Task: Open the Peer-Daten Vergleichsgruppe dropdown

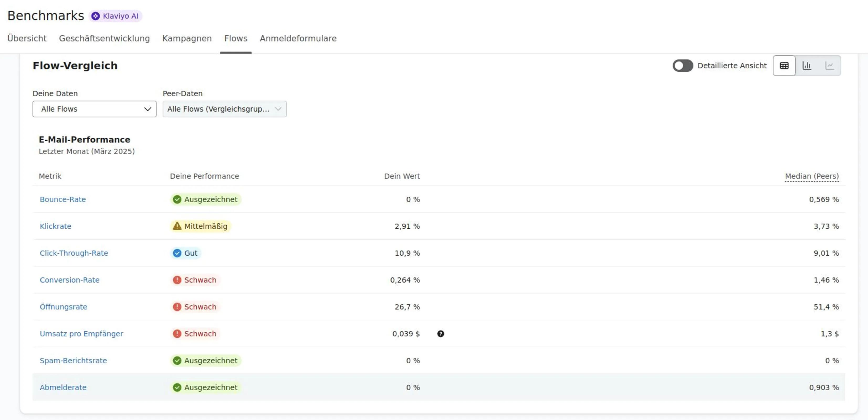Action: 224,109
